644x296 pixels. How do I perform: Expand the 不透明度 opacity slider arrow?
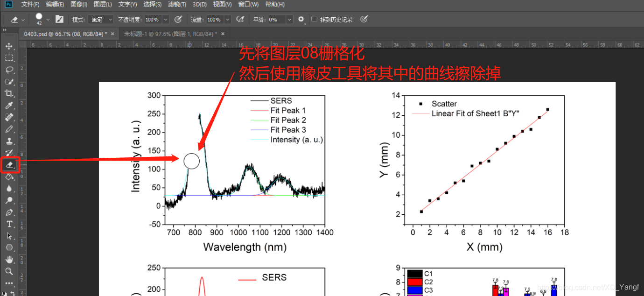(166, 20)
